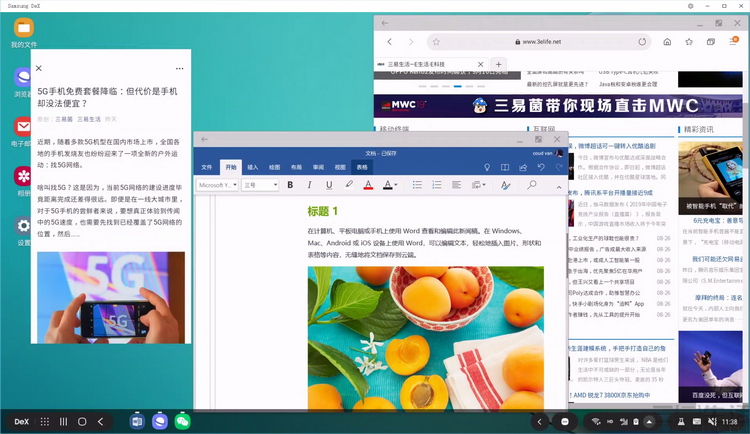This screenshot has width=750, height=434.
Task: Open the AMD 锐龙7 3800X news link
Action: coord(612,395)
